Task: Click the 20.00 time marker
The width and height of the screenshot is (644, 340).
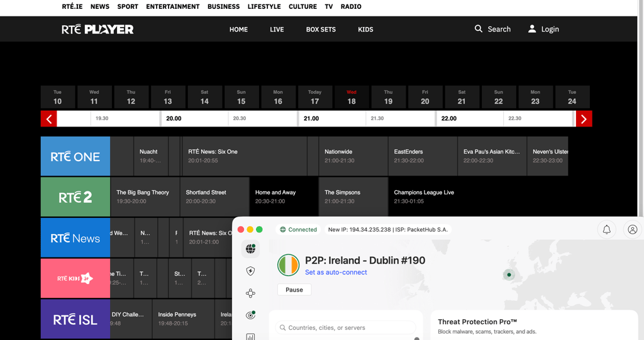Action: point(174,118)
